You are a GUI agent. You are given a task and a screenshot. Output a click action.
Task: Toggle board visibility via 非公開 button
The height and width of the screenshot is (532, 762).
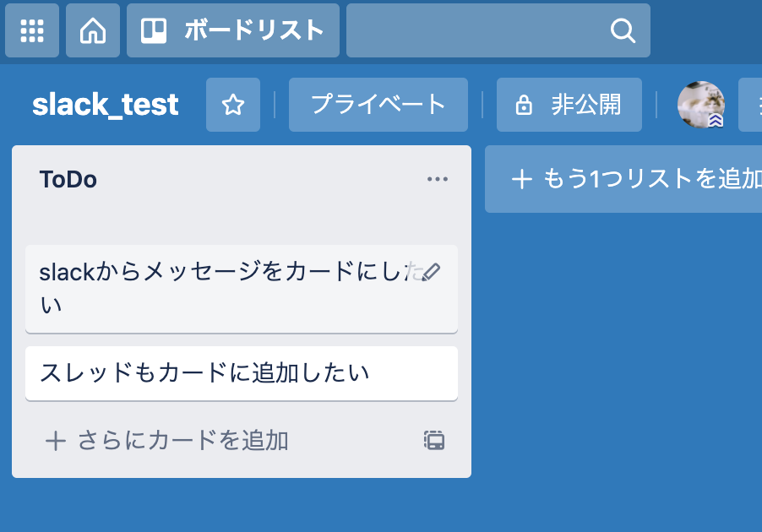pos(569,104)
